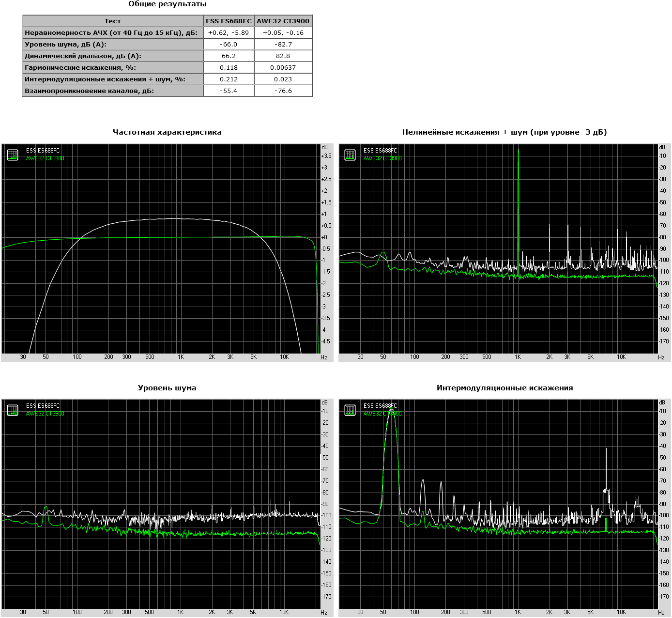Click the Частотная характеристика chart title
The height and width of the screenshot is (618, 672).
click(x=167, y=132)
